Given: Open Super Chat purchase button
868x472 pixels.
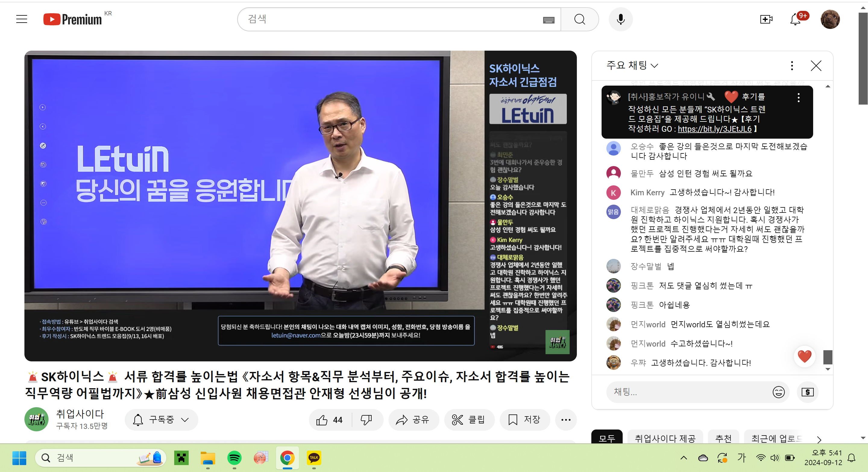Looking at the screenshot, I should [807, 392].
